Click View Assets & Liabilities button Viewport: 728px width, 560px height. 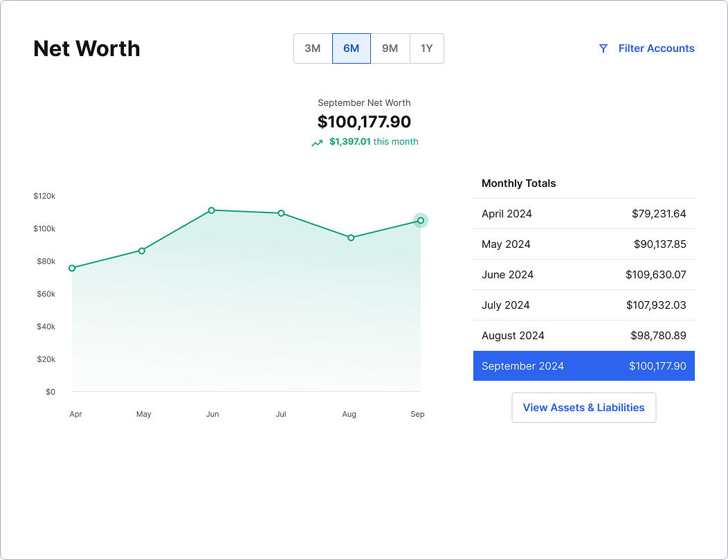(583, 408)
